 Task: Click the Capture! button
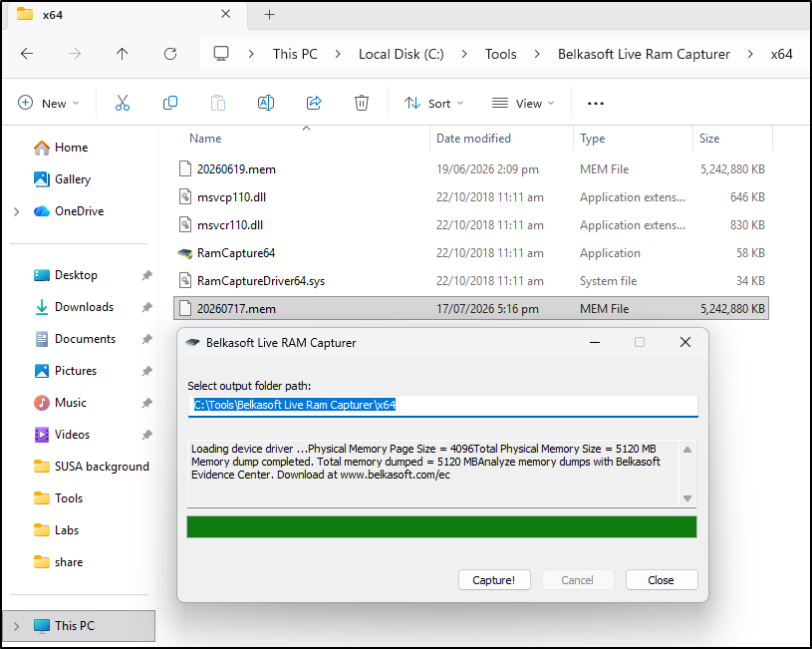tap(494, 580)
